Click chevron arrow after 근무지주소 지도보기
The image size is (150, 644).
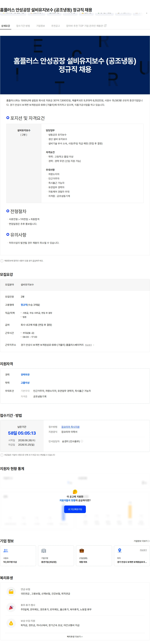[x=94, y=345]
